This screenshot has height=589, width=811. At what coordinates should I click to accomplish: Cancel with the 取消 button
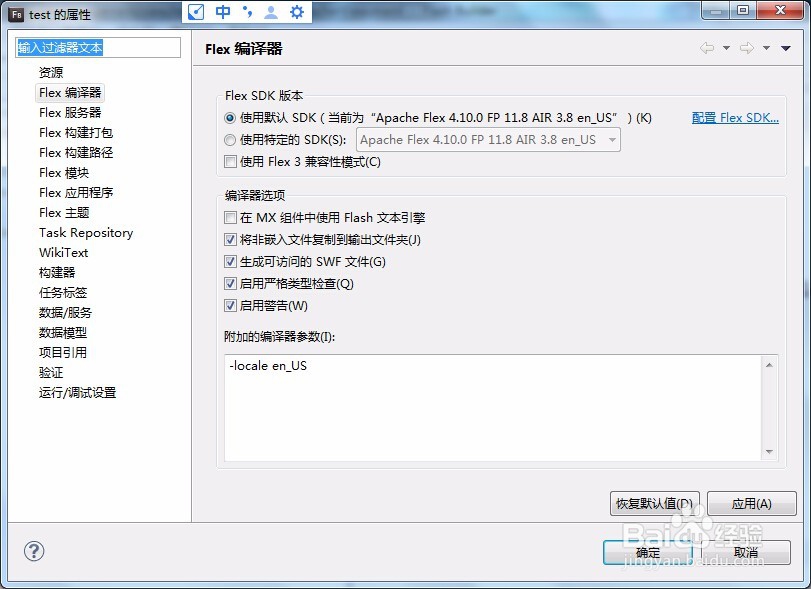746,552
